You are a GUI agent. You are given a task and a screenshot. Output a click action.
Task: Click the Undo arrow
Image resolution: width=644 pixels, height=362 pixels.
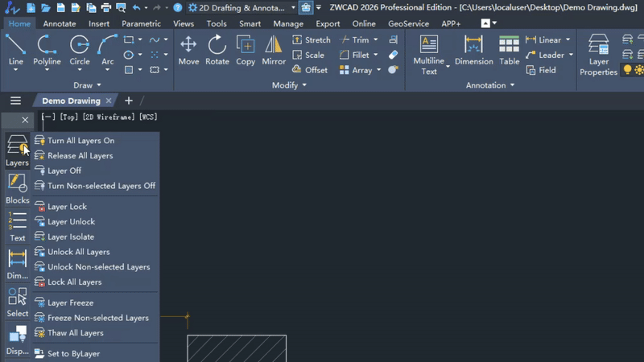coord(136,7)
